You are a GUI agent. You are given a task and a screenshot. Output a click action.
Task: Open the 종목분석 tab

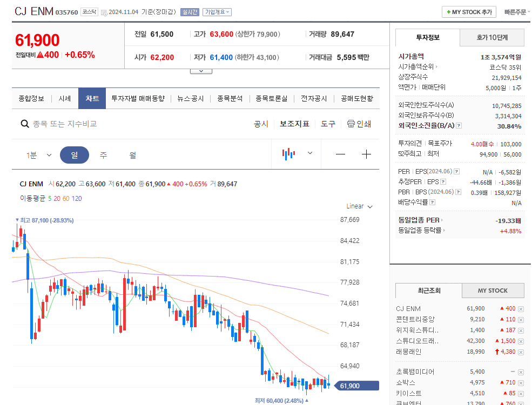[x=230, y=98]
